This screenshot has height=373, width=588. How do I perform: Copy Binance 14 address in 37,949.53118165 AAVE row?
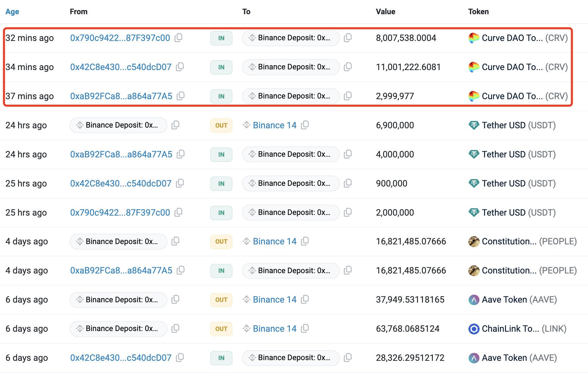(x=305, y=299)
